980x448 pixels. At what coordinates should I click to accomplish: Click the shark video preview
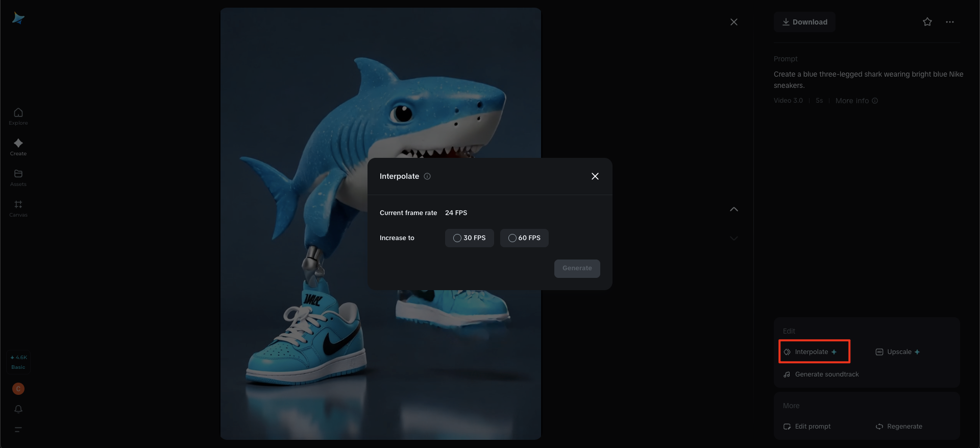[x=381, y=223]
